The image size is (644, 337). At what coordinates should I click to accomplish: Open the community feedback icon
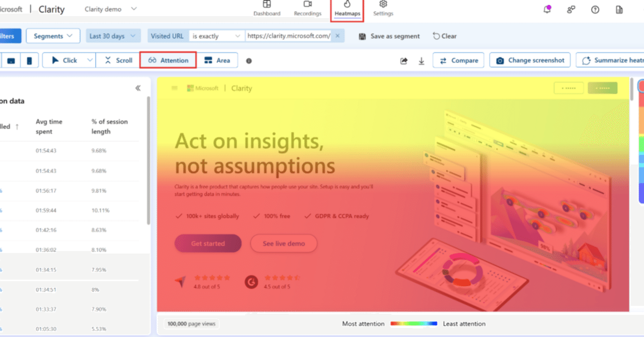[571, 10]
